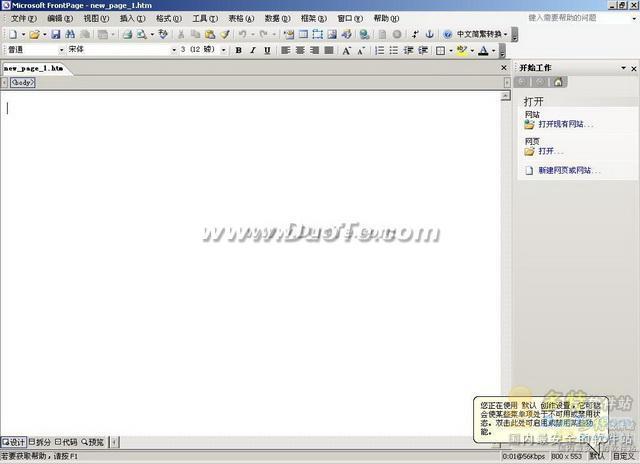Open the 中文简繁转换 dropdown

482,34
